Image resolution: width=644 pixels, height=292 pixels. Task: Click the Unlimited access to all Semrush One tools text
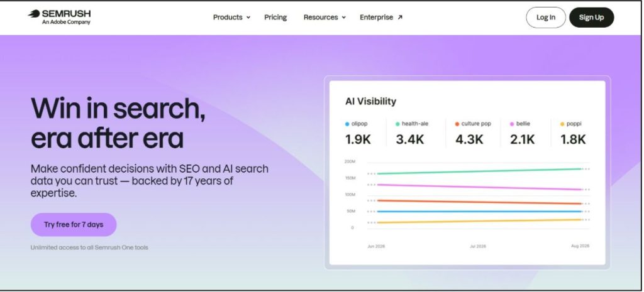(89, 247)
